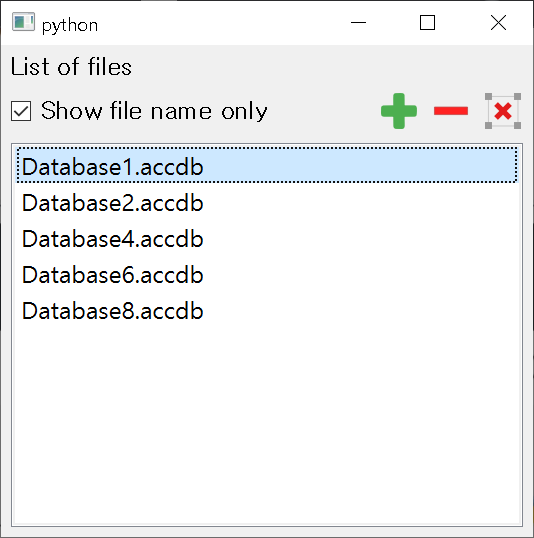Minimize the python window
Viewport: 534px width, 538px height.
tap(358, 23)
